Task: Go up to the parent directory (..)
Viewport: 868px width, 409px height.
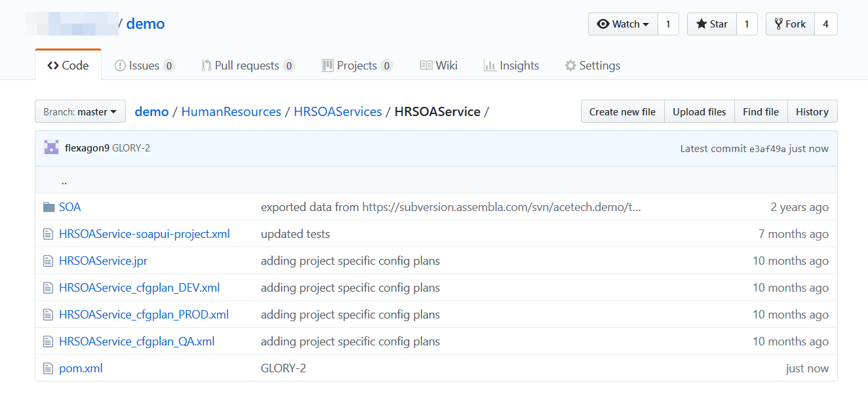Action: tap(64, 181)
